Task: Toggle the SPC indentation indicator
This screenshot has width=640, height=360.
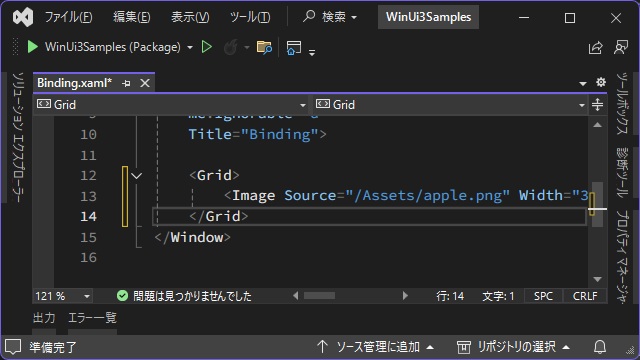Action: 543,296
